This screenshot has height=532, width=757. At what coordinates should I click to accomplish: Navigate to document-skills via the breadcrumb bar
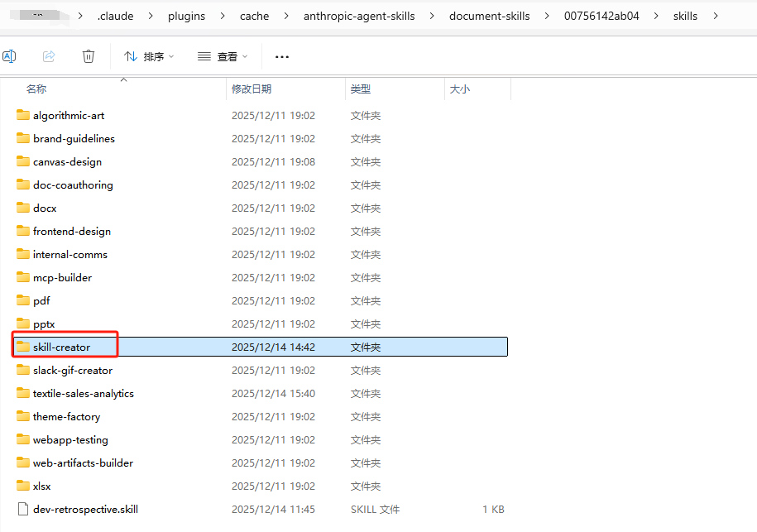point(489,15)
